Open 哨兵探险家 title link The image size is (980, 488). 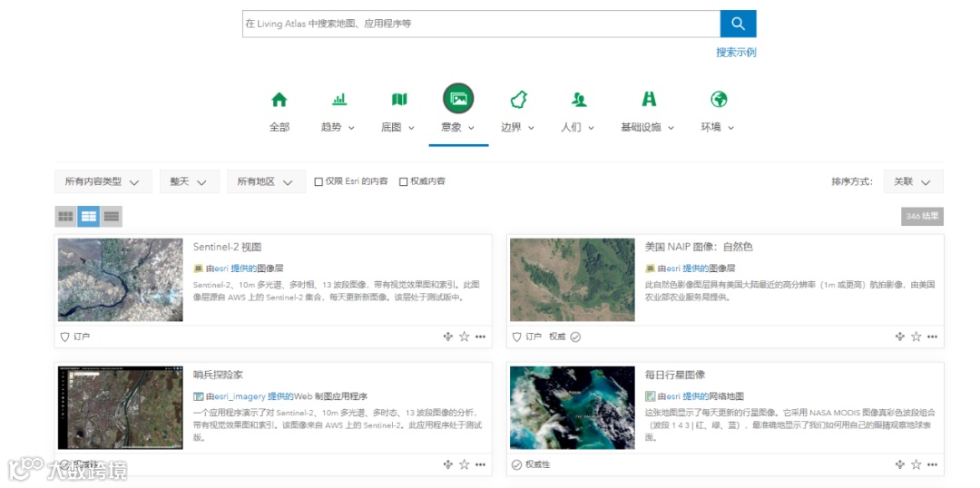(x=218, y=375)
